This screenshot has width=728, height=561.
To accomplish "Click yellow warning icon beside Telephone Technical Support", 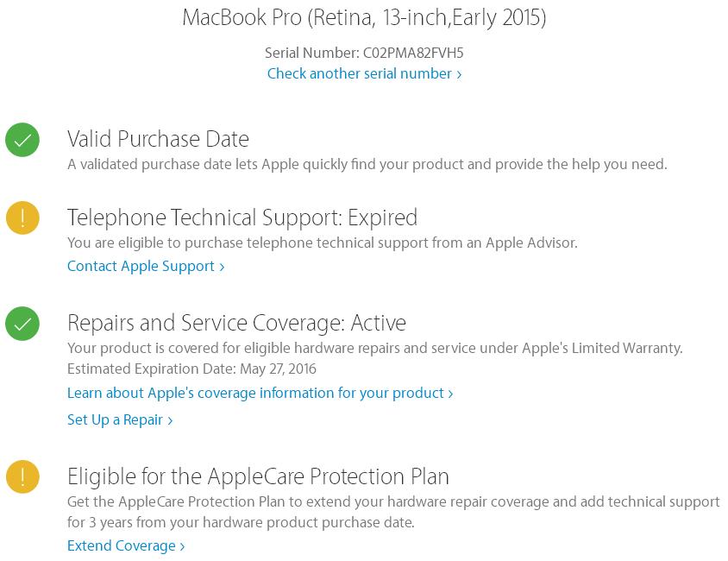I will click(22, 217).
